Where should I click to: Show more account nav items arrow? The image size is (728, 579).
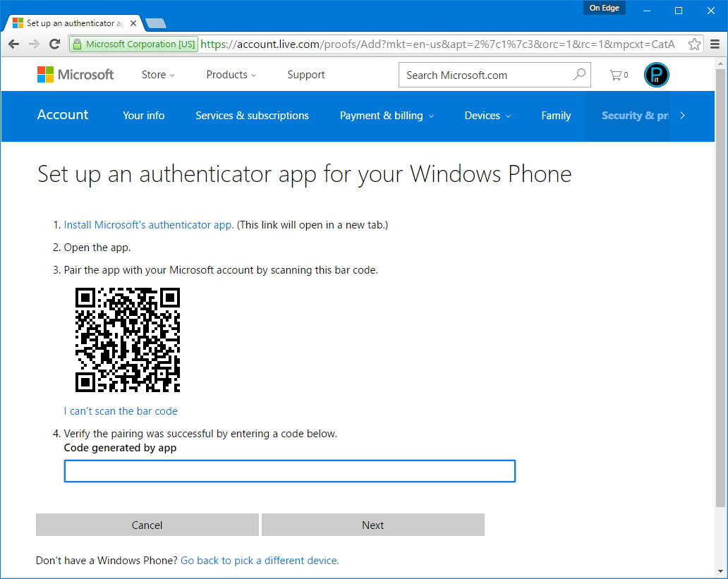pos(682,116)
